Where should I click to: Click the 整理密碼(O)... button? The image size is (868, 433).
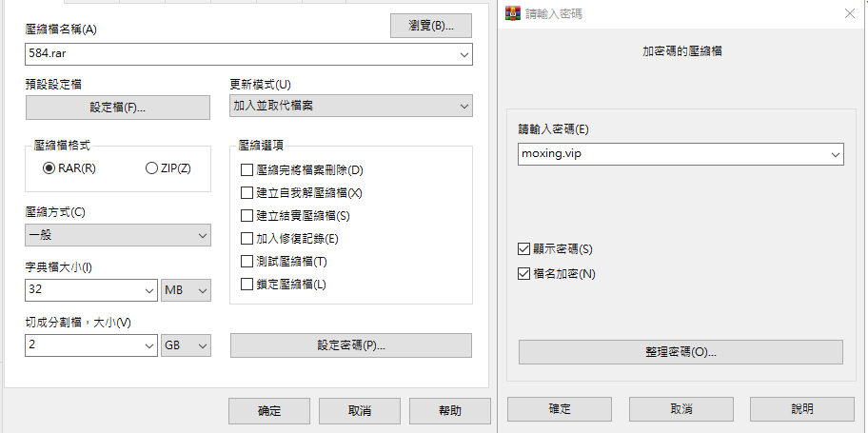[681, 352]
